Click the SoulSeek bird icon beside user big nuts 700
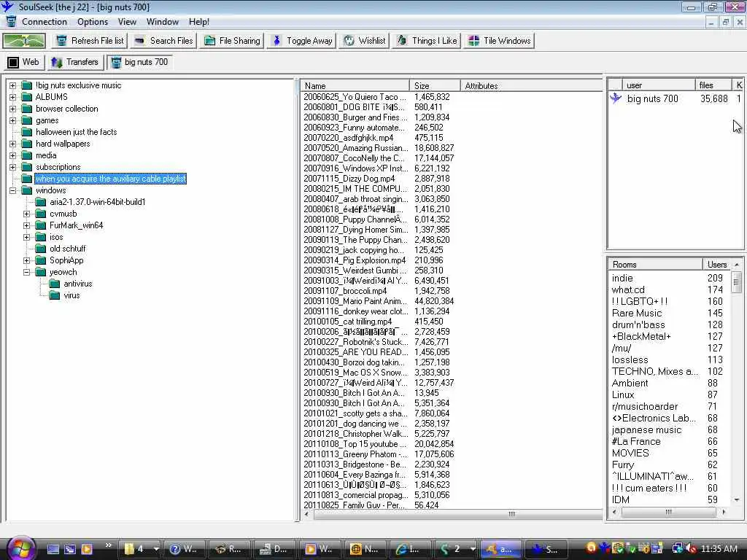This screenshot has width=747, height=560. [x=616, y=98]
